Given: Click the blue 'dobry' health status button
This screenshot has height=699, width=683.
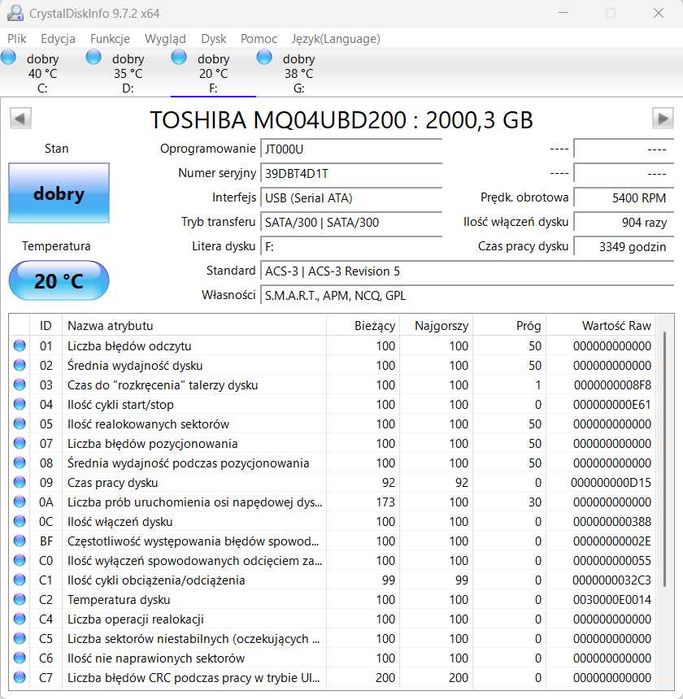Looking at the screenshot, I should coord(59,193).
